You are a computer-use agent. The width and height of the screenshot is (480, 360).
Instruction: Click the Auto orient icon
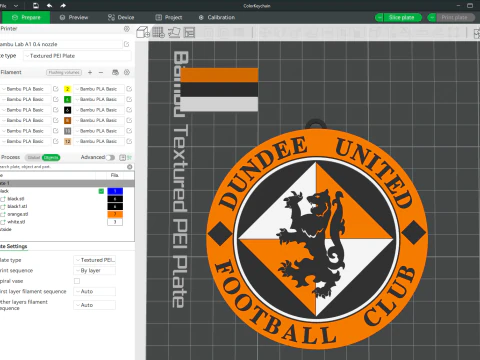click(x=174, y=32)
